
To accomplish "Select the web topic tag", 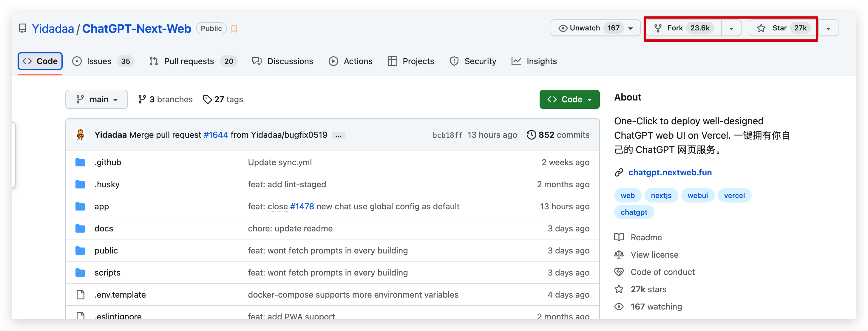I will click(x=627, y=196).
